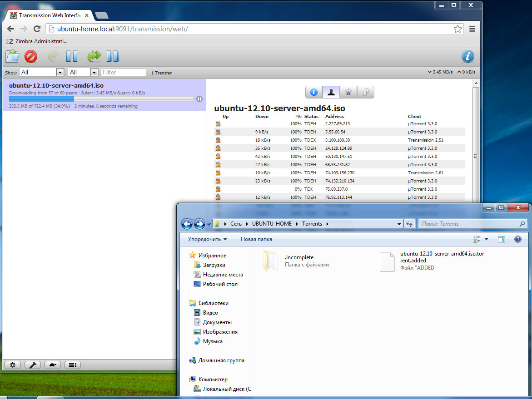Expand the Упорядочить menu in Explorer
This screenshot has height=399, width=532.
(207, 239)
